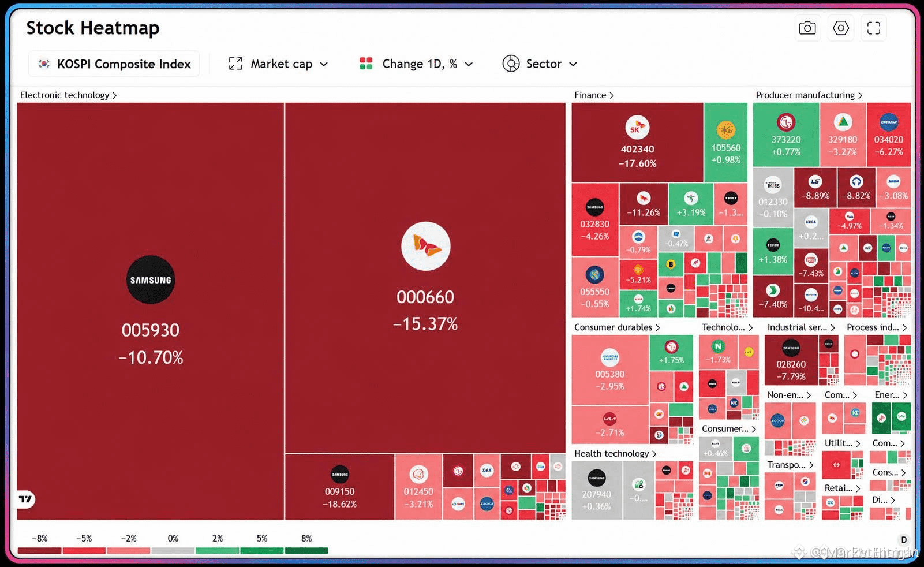Select the tile showing +0.46%
Viewport: 924px width, 567px height.
(x=715, y=447)
